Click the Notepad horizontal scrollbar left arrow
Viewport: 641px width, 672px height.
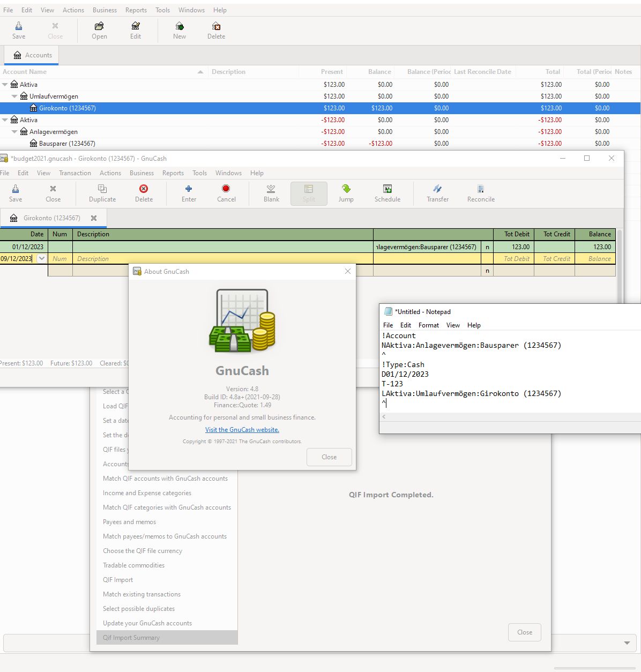(384, 416)
